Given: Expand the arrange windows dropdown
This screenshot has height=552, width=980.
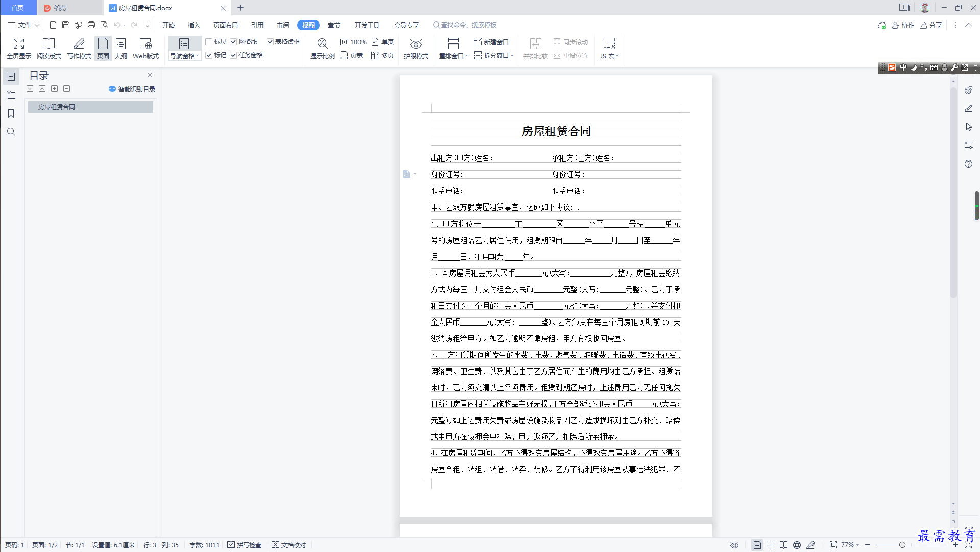Looking at the screenshot, I should coord(453,56).
